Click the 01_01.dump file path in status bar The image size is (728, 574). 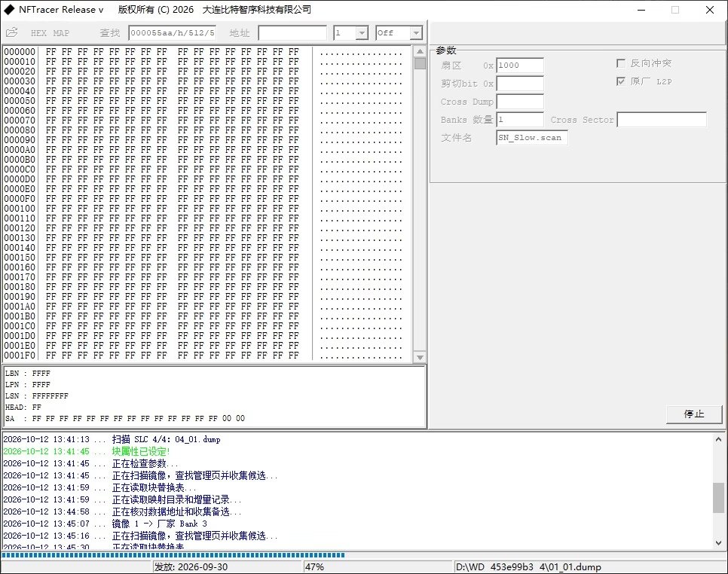click(x=590, y=567)
